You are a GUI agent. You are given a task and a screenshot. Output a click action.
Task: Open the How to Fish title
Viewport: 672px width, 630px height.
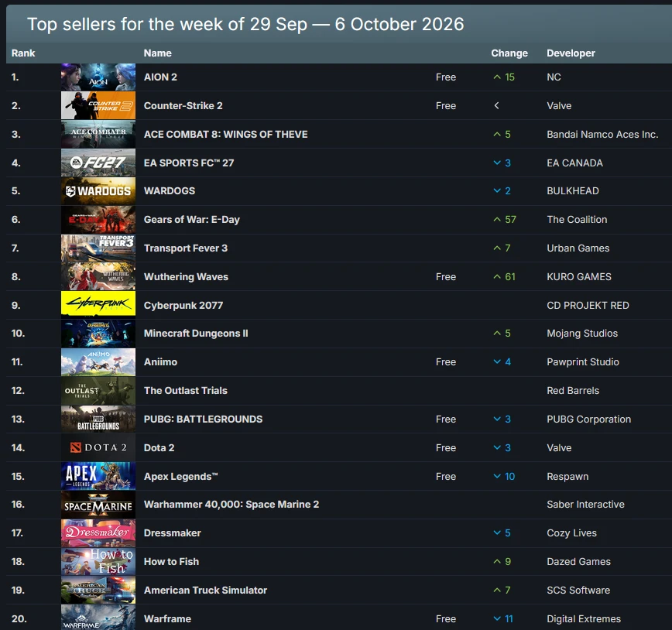pos(171,561)
